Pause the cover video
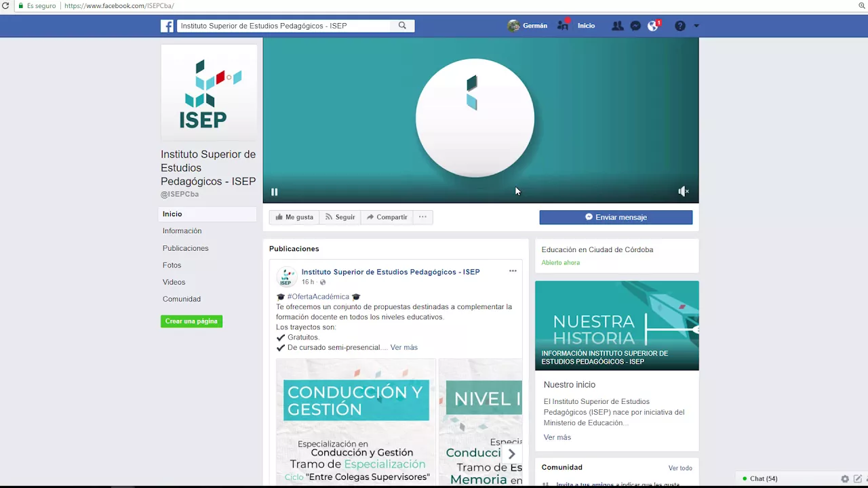 point(275,192)
